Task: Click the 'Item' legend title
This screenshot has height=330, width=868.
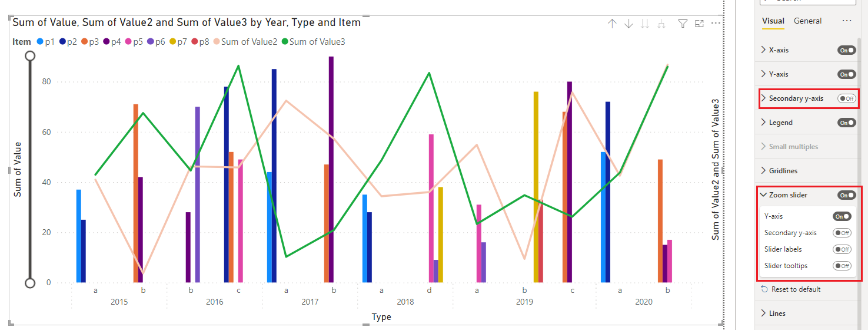Action: 22,42
